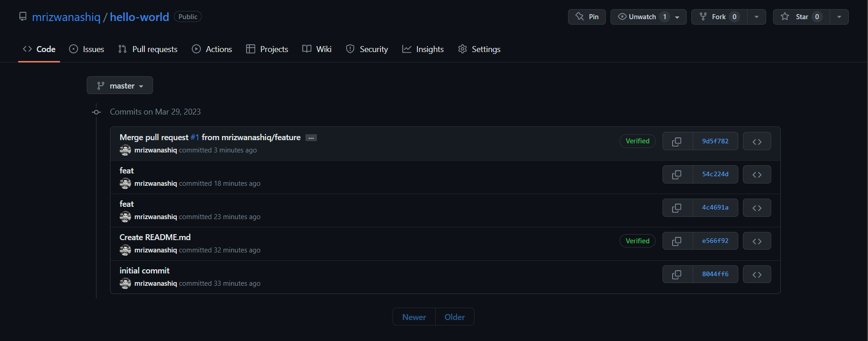The height and width of the screenshot is (341, 868).
Task: Open the Create README.md commit
Action: pos(155,237)
